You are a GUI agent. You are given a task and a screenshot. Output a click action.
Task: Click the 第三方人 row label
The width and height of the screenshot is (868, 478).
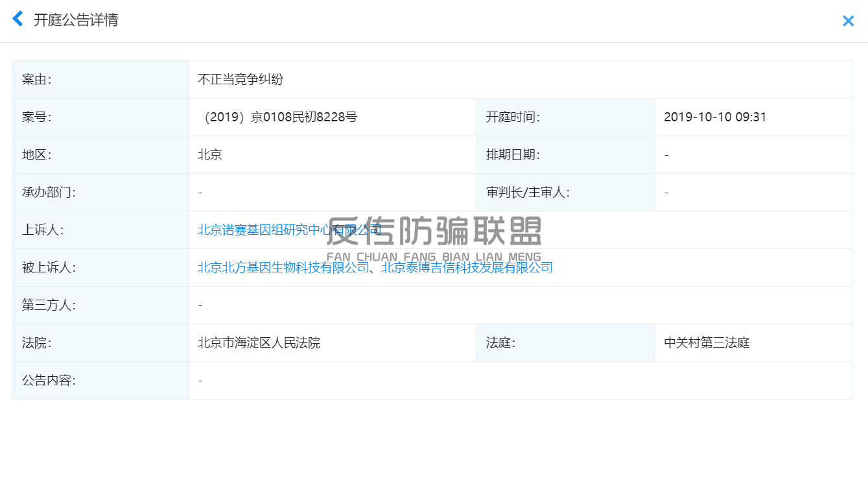tap(49, 305)
